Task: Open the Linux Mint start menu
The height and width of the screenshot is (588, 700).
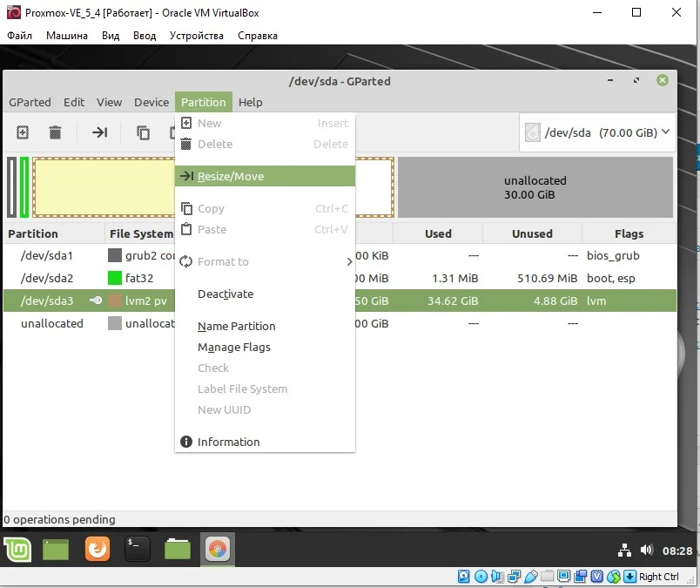Action: pyautogui.click(x=17, y=549)
